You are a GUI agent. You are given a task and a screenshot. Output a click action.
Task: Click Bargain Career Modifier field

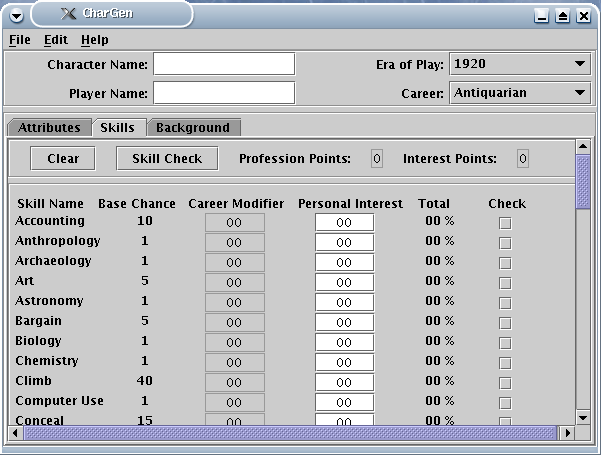coord(235,322)
